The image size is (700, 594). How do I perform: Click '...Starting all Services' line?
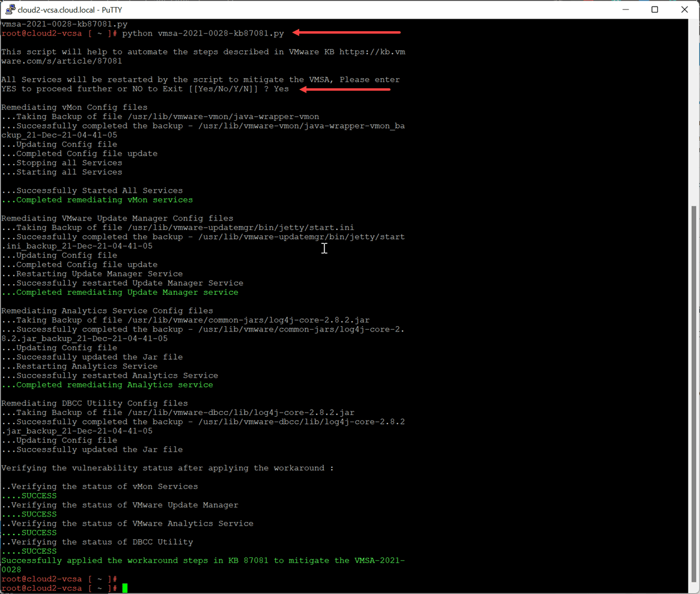coord(62,172)
